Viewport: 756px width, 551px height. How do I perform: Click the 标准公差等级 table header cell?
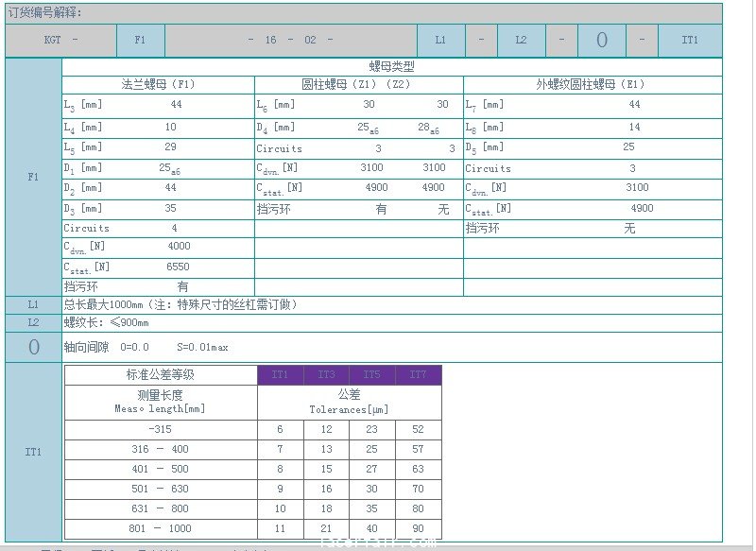[x=160, y=375]
